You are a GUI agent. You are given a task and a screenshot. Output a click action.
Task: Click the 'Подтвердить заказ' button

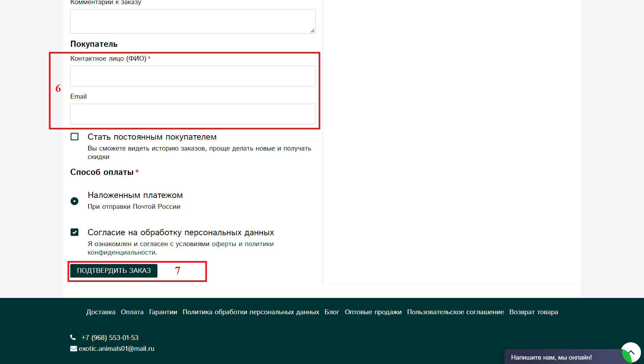pos(114,270)
